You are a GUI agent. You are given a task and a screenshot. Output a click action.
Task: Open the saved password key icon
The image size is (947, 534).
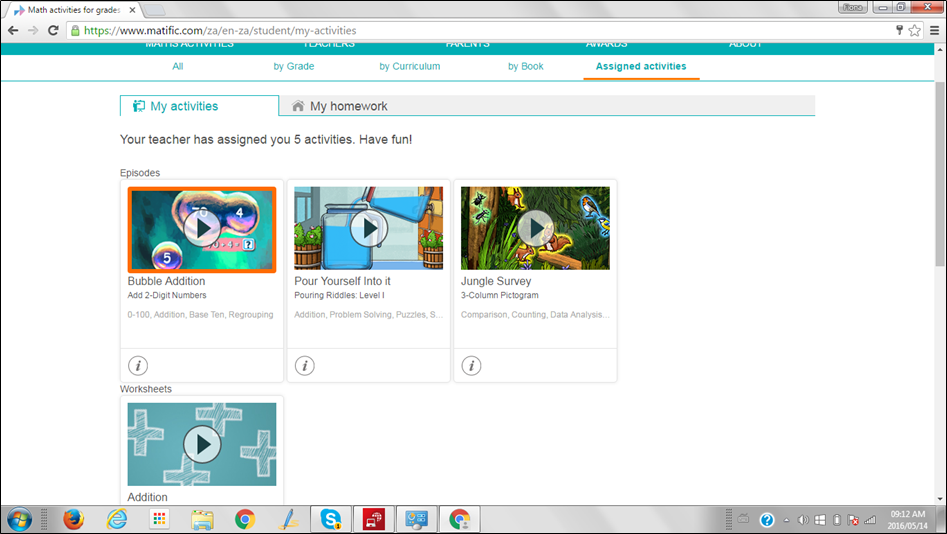899,30
